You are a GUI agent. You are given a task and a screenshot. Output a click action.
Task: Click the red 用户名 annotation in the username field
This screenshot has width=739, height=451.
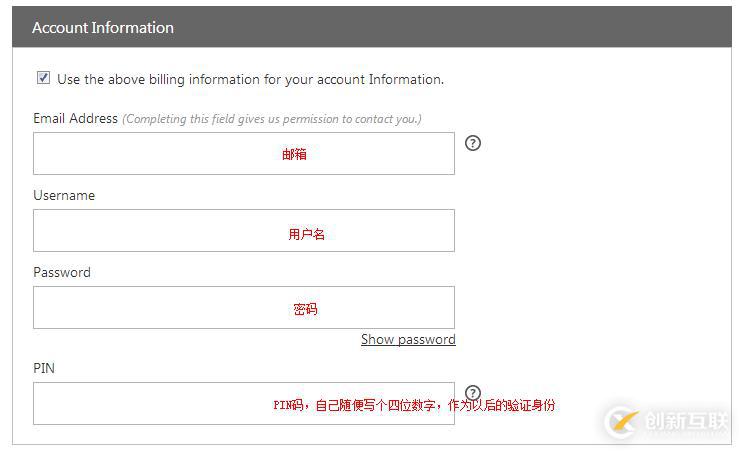306,234
